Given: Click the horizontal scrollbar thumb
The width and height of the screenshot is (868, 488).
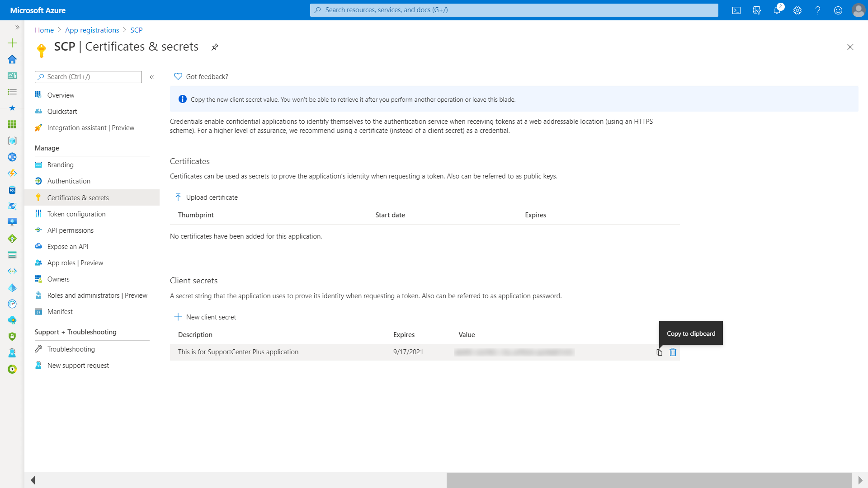Looking at the screenshot, I should tap(649, 480).
